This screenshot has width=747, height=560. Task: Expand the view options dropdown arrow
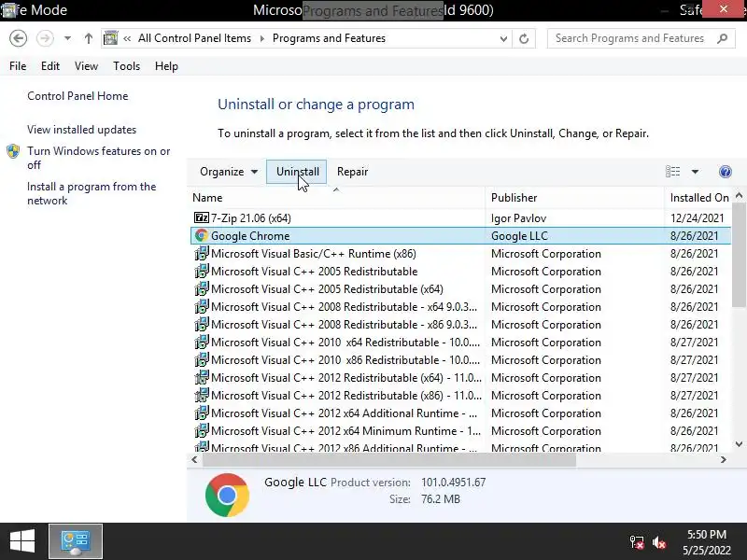[695, 172]
